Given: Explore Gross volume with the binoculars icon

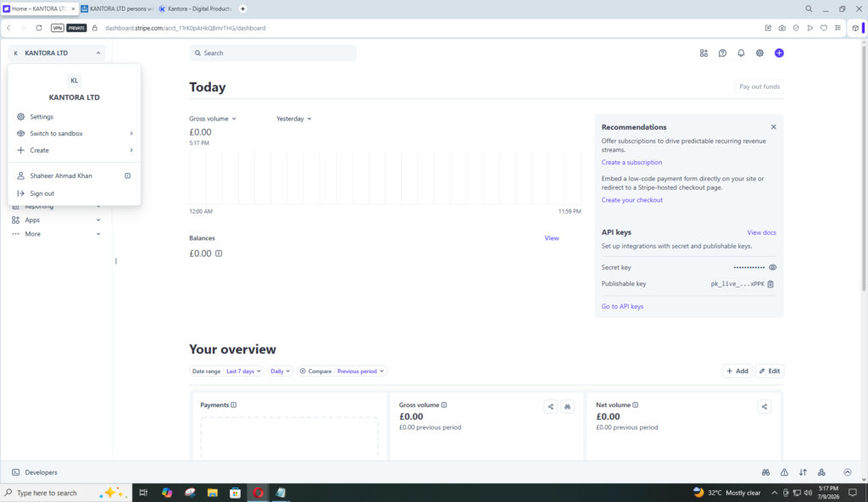Looking at the screenshot, I should 567,407.
